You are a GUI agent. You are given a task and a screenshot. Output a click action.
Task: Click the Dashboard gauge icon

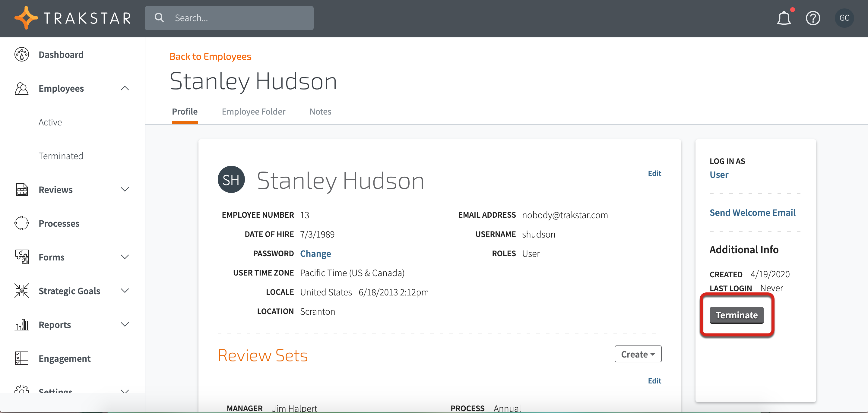click(22, 54)
